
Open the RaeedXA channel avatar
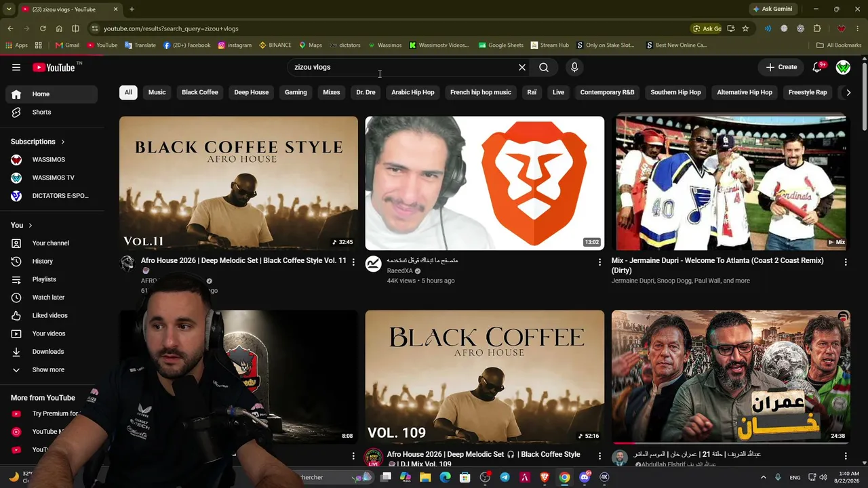click(374, 264)
